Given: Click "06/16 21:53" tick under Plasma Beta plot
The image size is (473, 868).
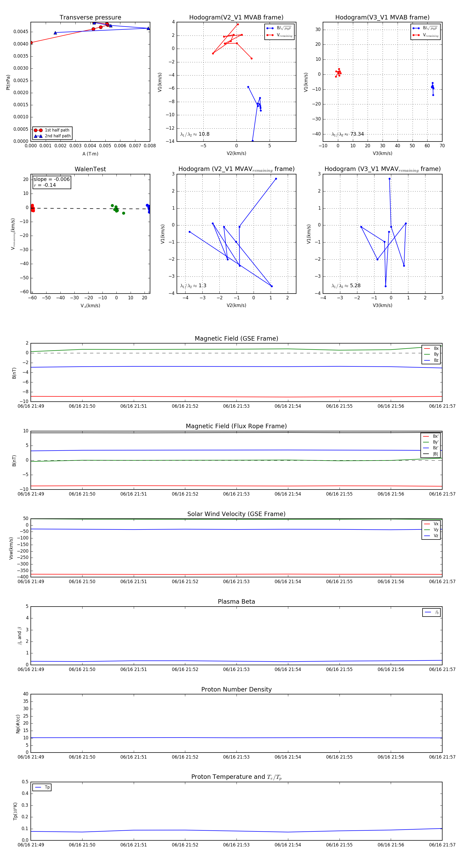Looking at the screenshot, I should pyautogui.click(x=236, y=669).
